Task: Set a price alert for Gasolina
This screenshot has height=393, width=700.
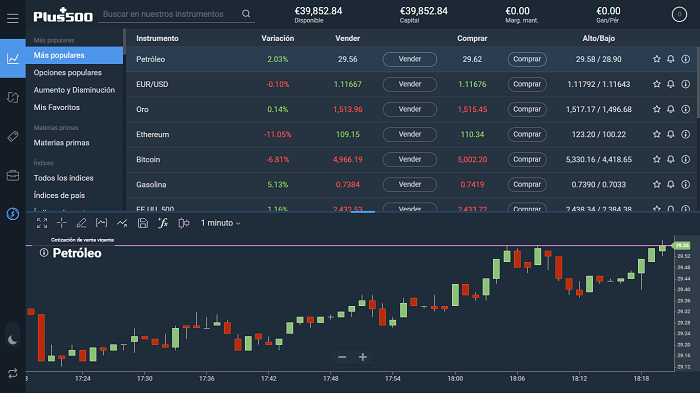Action: [x=671, y=184]
